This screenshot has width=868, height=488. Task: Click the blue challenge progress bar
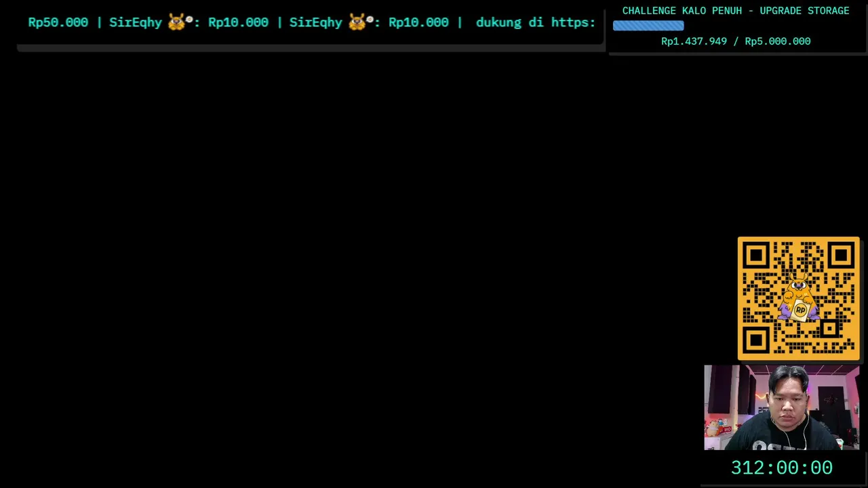pos(648,26)
